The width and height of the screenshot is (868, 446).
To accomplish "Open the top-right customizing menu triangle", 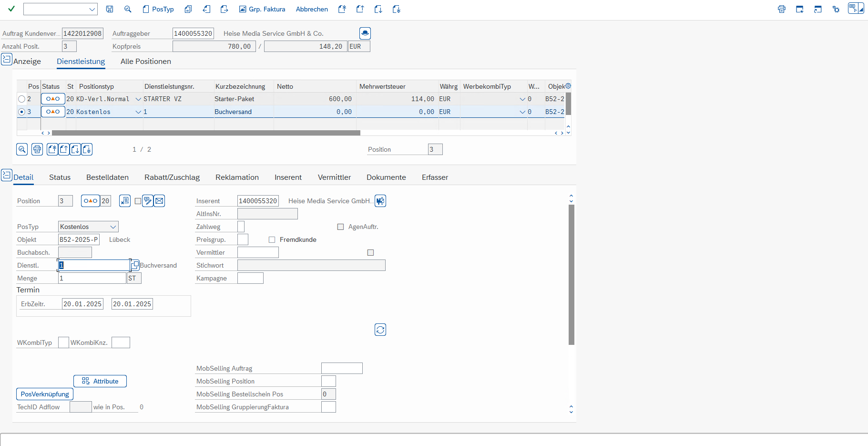I will click(x=861, y=8).
